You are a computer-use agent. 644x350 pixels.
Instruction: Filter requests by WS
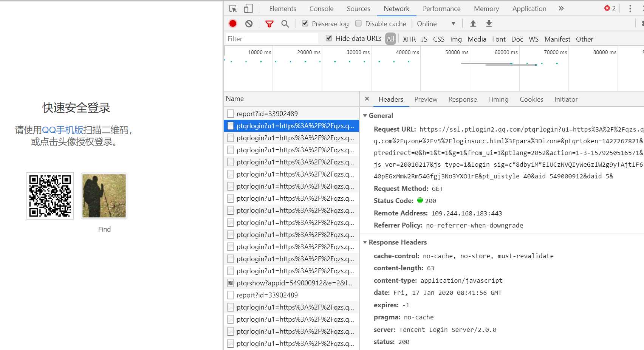coord(534,39)
